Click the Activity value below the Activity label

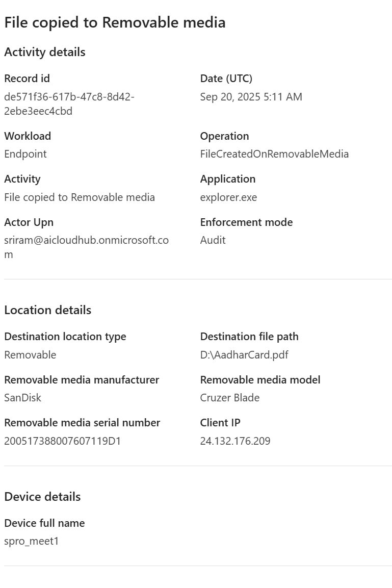click(80, 197)
